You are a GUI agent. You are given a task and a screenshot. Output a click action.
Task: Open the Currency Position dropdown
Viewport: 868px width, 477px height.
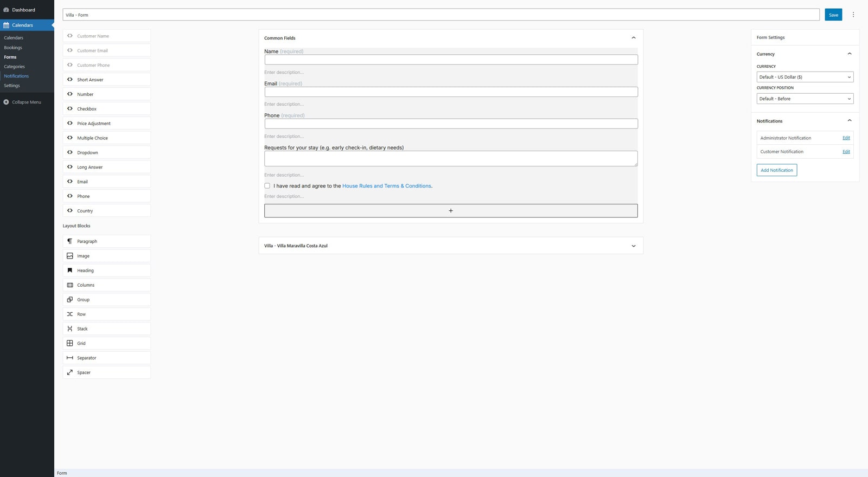(805, 99)
